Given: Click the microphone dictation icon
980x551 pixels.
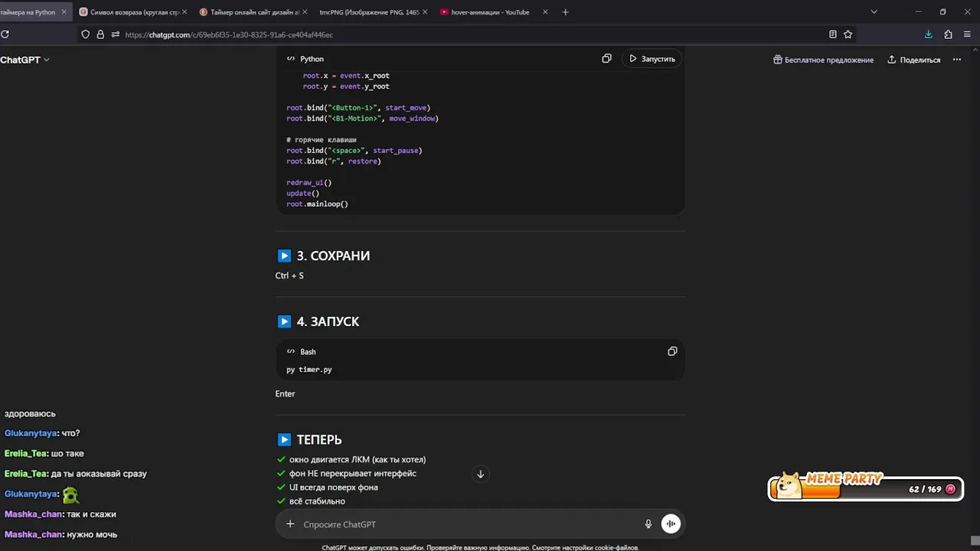Looking at the screenshot, I should pyautogui.click(x=648, y=524).
